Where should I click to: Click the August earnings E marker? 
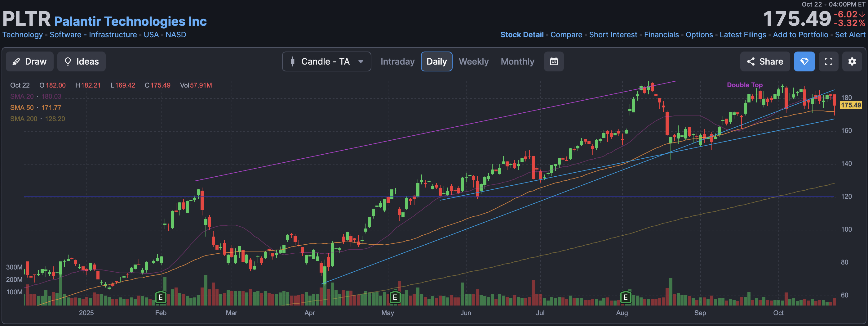point(625,297)
